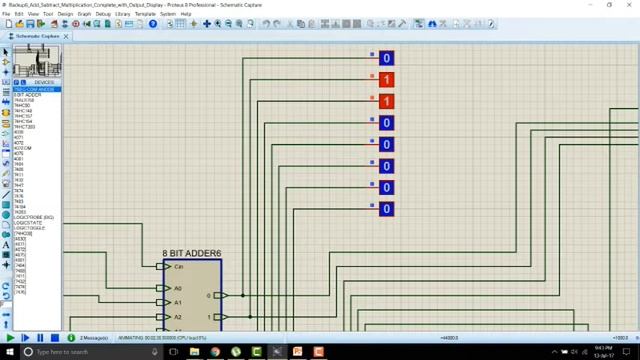Open the System menu

point(168,14)
